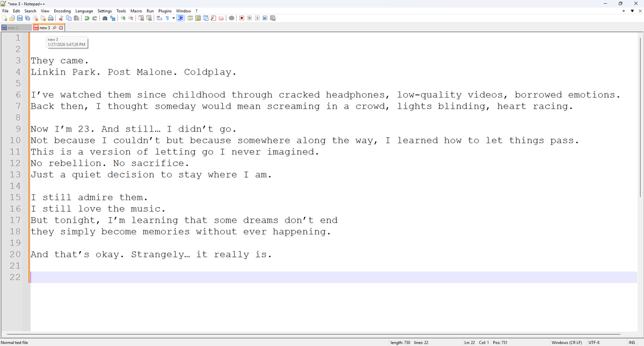Click Run Macro Multiple Times icon
Screen dimensions: 644x346
tap(265, 18)
